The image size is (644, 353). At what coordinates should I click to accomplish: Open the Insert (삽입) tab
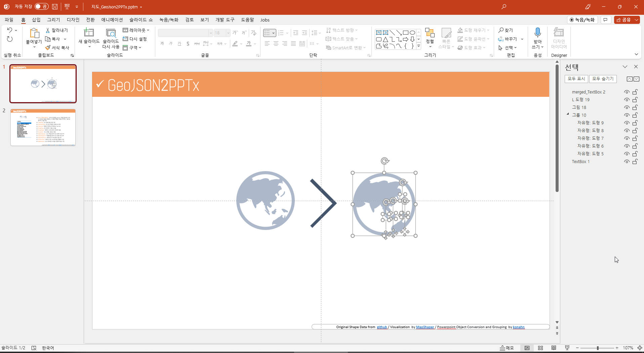tap(36, 20)
